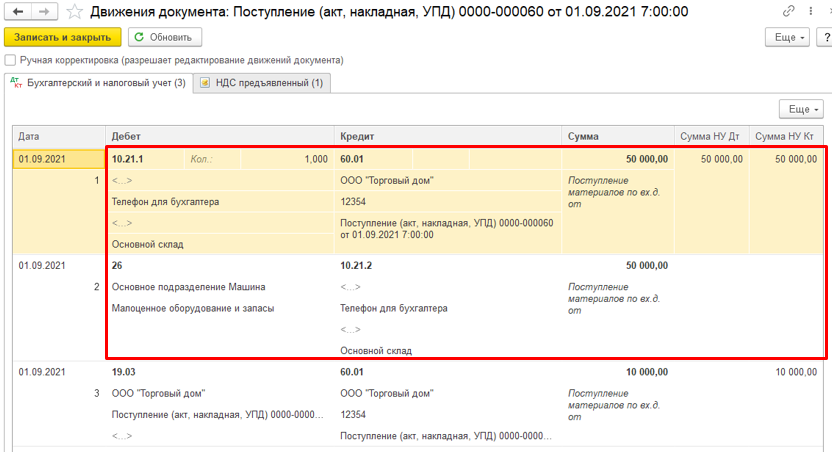Click the Обновить refresh button
The height and width of the screenshot is (452, 832).
pyautogui.click(x=164, y=37)
